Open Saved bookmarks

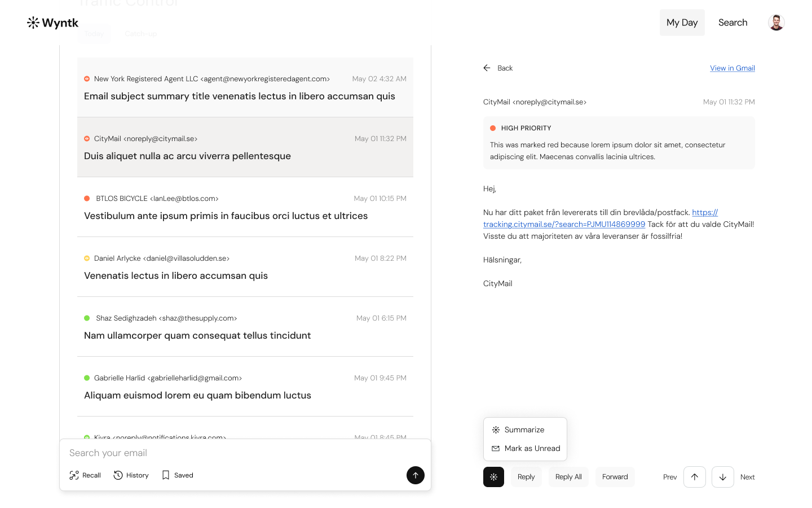(178, 475)
